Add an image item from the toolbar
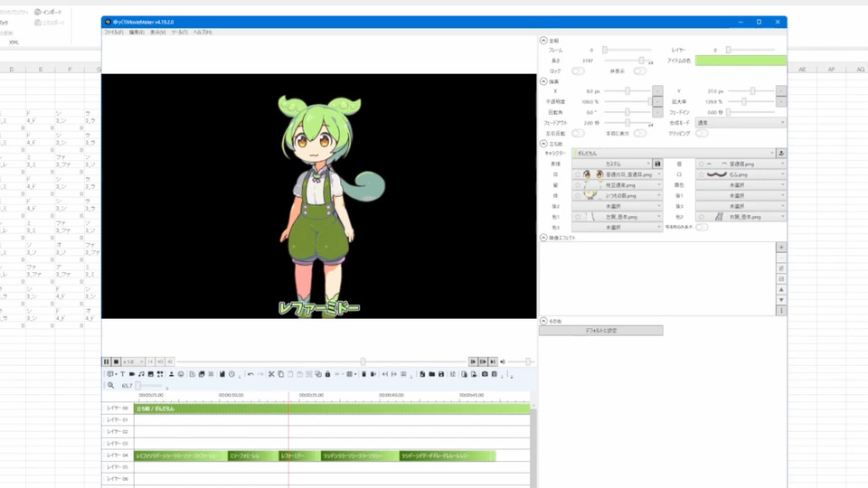The width and height of the screenshot is (868, 488). [151, 374]
